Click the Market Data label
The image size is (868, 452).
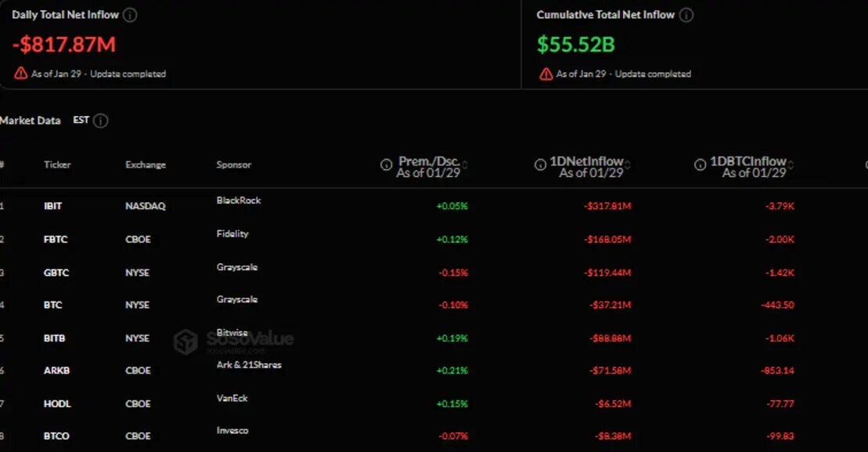[30, 121]
